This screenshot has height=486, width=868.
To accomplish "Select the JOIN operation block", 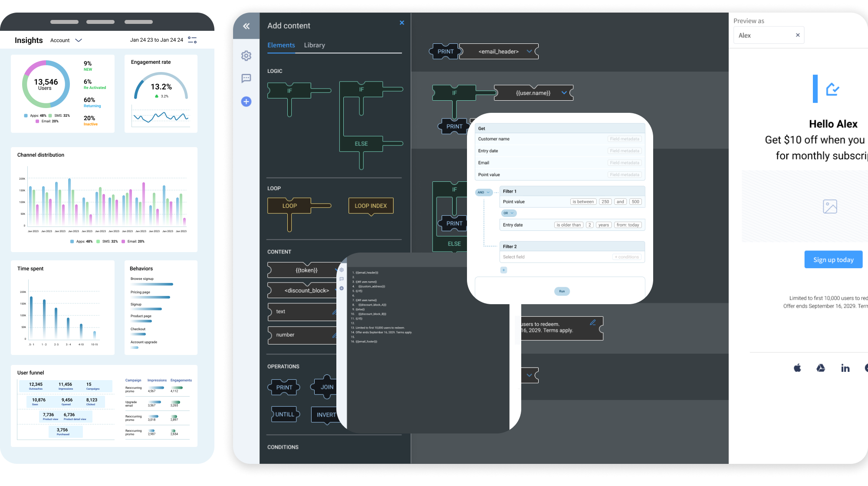I will point(325,387).
